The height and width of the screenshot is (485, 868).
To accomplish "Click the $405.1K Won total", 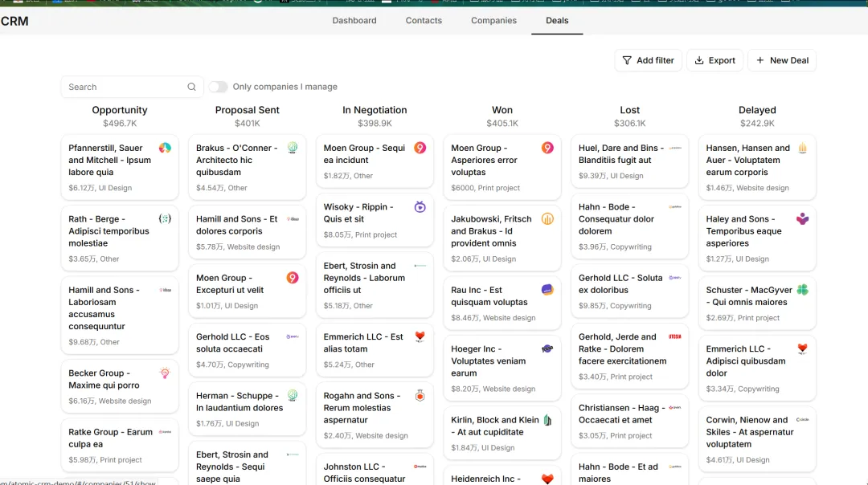I will [x=502, y=124].
